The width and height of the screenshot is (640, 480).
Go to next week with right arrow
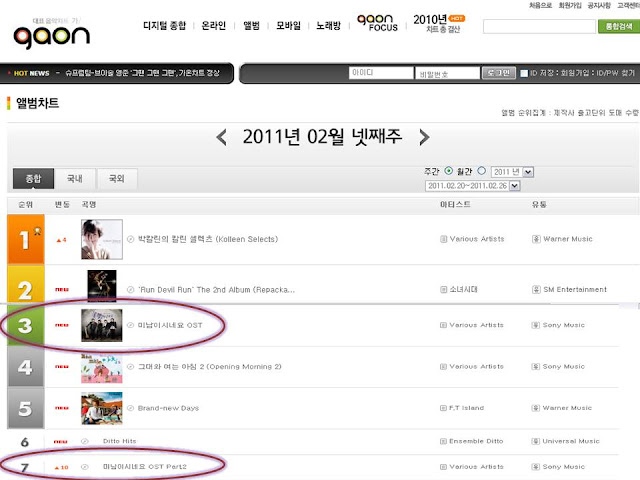(x=424, y=137)
